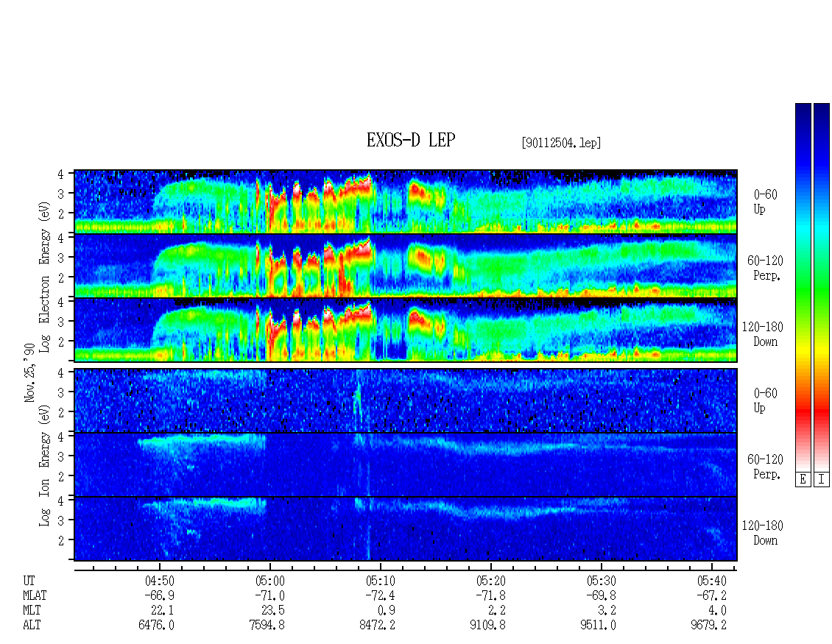Image resolution: width=832 pixels, height=644 pixels.
Task: Click the electron 60-120 Perp. spectrogram panel
Action: (x=406, y=266)
